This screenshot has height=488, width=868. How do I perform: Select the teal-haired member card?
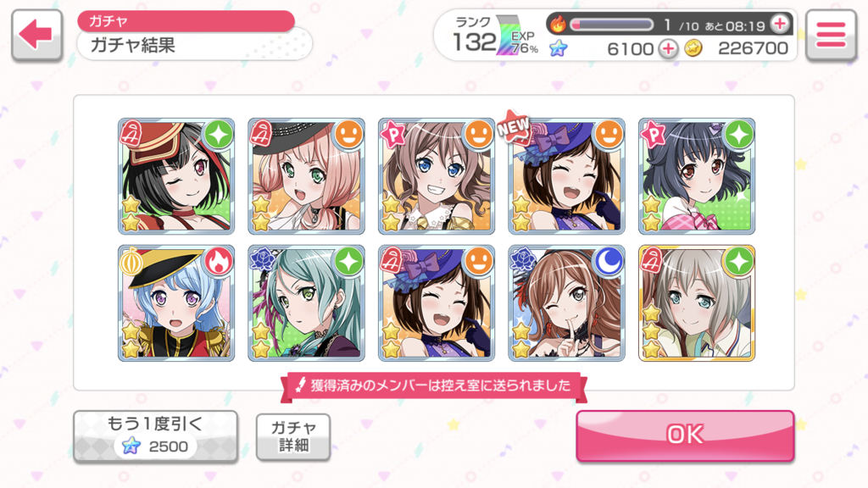tap(306, 303)
